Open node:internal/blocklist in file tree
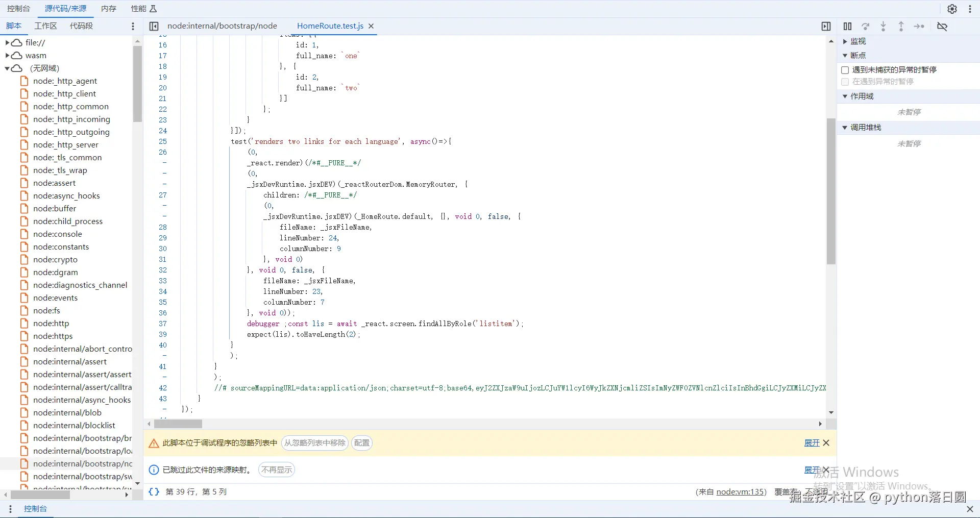This screenshot has width=980, height=518. tap(74, 425)
